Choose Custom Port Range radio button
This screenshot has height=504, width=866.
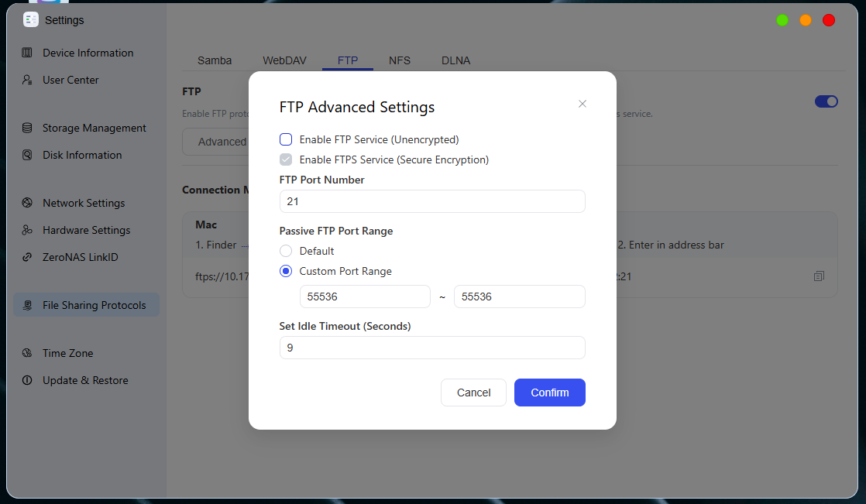click(x=286, y=271)
